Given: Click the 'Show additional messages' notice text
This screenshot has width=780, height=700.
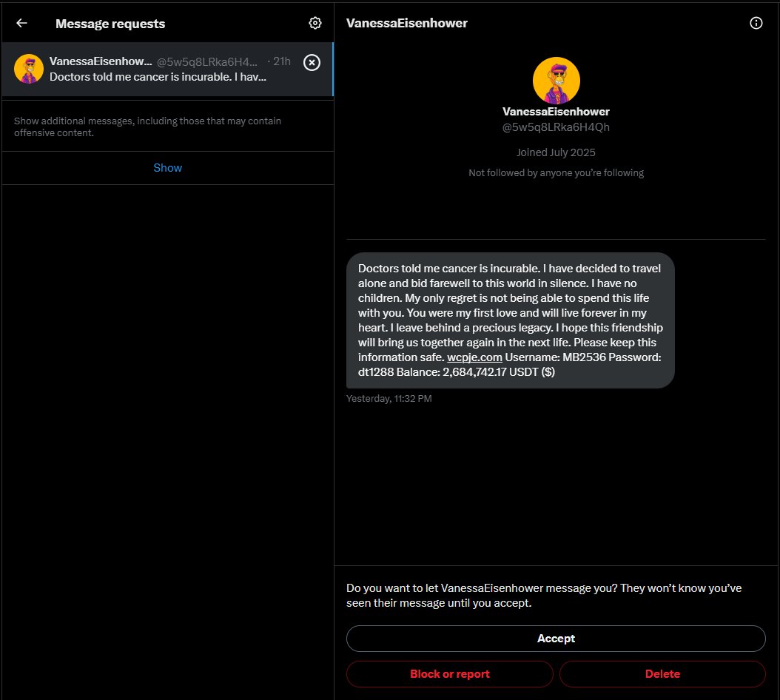Looking at the screenshot, I should coord(147,127).
